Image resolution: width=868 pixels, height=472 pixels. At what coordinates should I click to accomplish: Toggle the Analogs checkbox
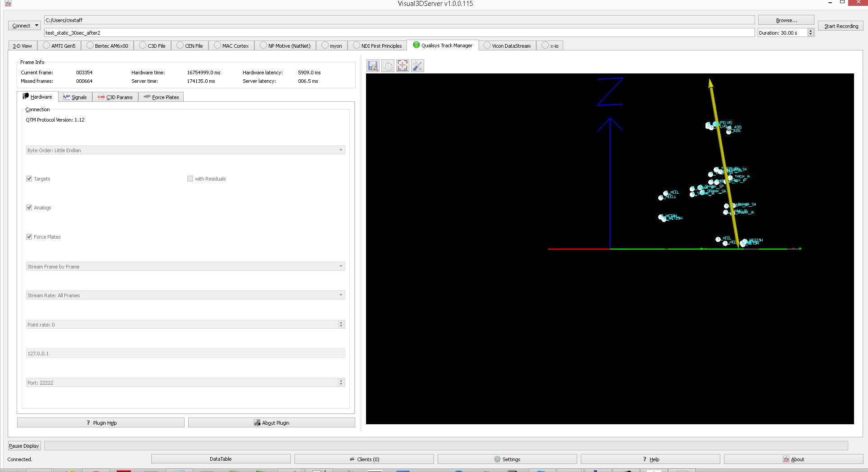click(x=29, y=207)
